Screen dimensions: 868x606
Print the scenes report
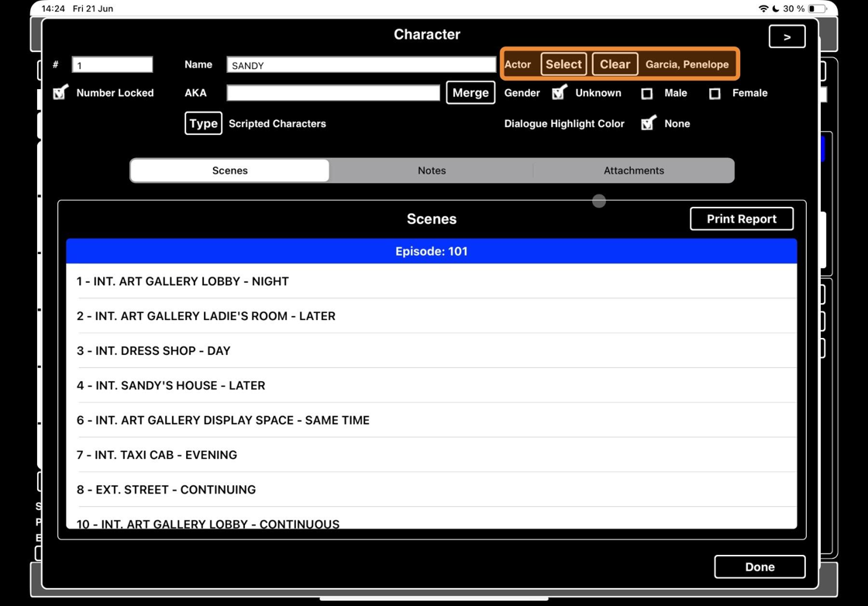(x=741, y=219)
